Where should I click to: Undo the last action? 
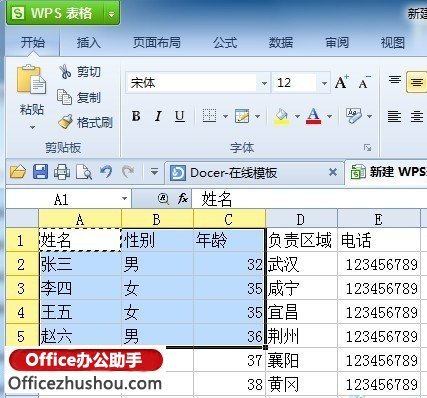(x=106, y=172)
